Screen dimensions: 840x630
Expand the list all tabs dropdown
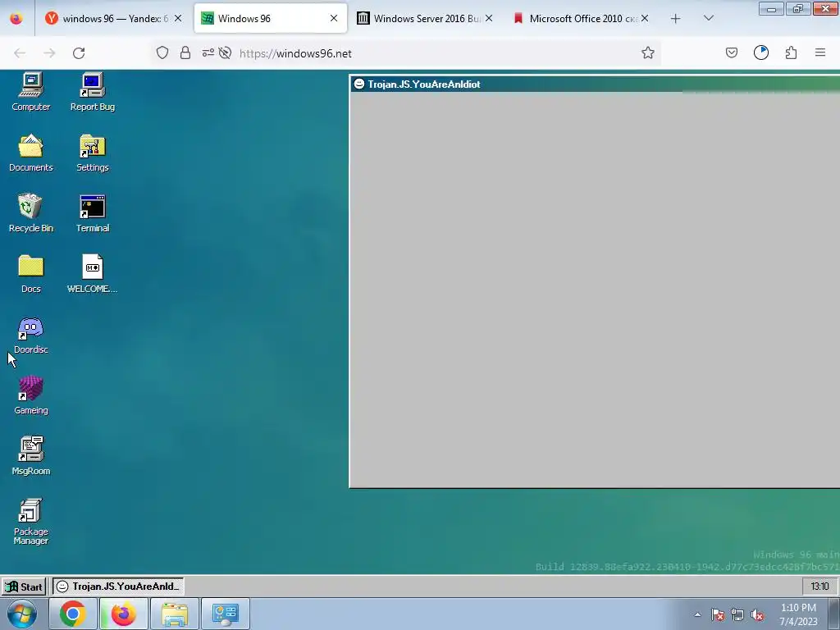(x=709, y=19)
